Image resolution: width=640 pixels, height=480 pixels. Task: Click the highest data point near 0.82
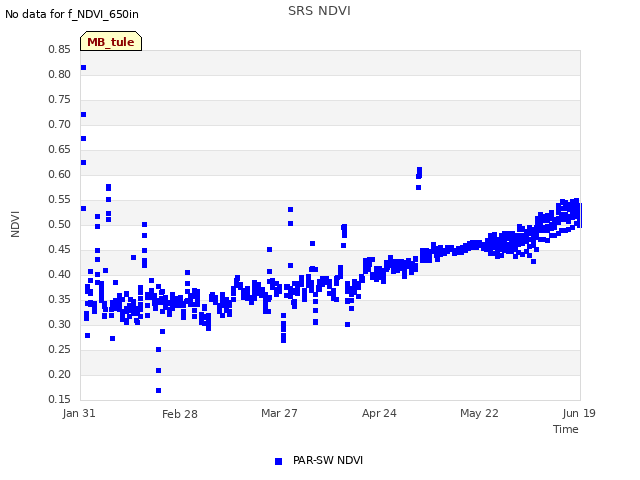83,67
